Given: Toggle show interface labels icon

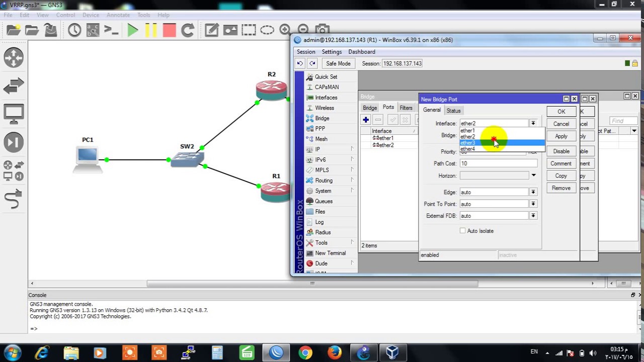Looking at the screenshot, I should 93,30.
